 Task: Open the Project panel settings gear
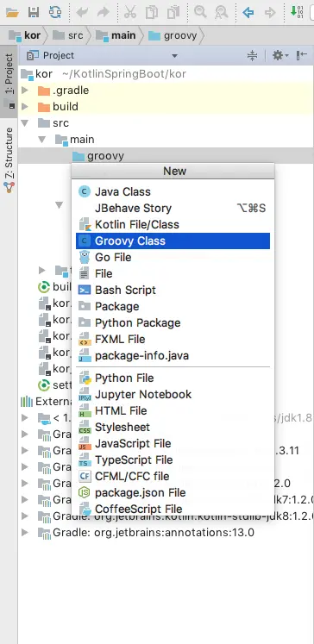tap(280, 55)
